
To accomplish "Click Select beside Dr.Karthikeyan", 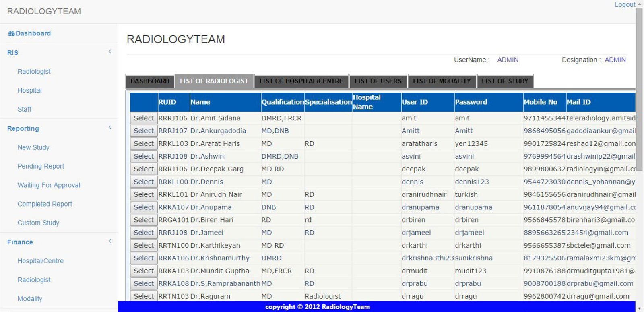I will point(144,245).
